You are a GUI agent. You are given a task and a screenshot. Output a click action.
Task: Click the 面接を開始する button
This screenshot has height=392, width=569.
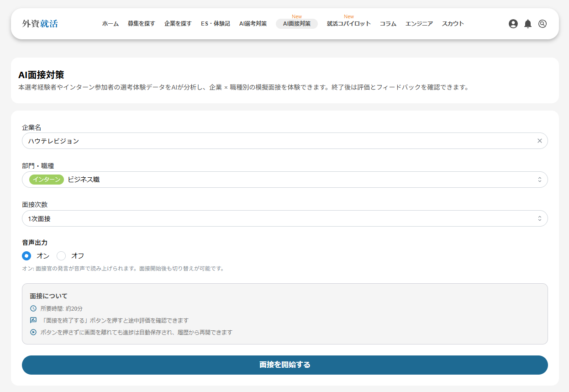tap(285, 365)
